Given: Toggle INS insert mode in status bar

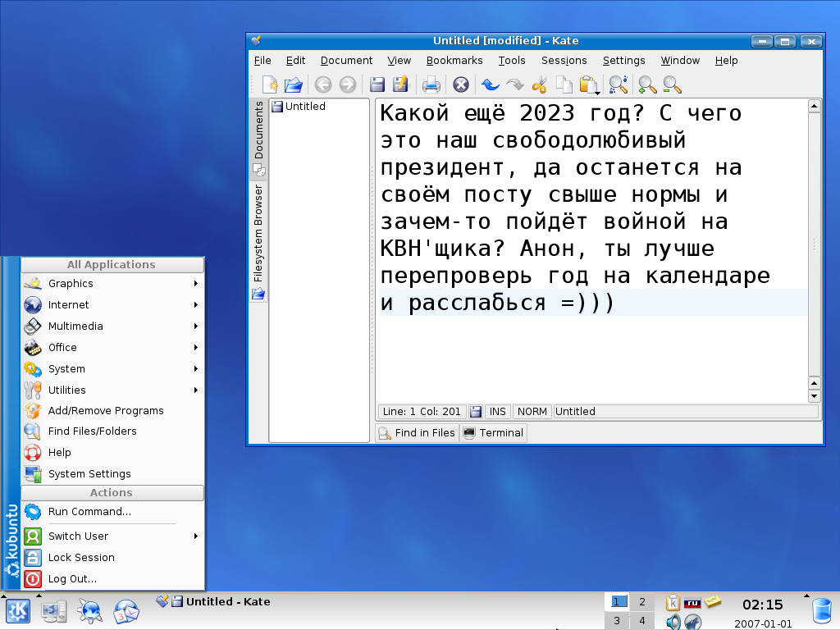Looking at the screenshot, I should tap(496, 412).
